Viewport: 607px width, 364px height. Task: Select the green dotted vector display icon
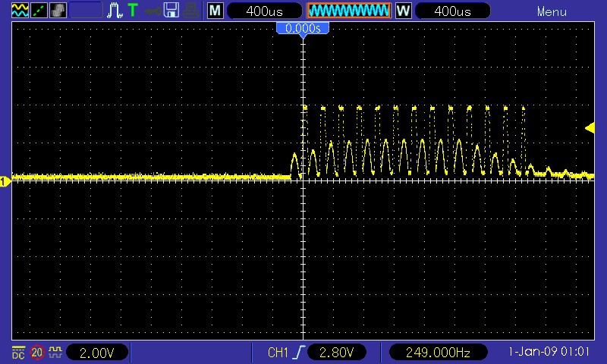pos(39,11)
